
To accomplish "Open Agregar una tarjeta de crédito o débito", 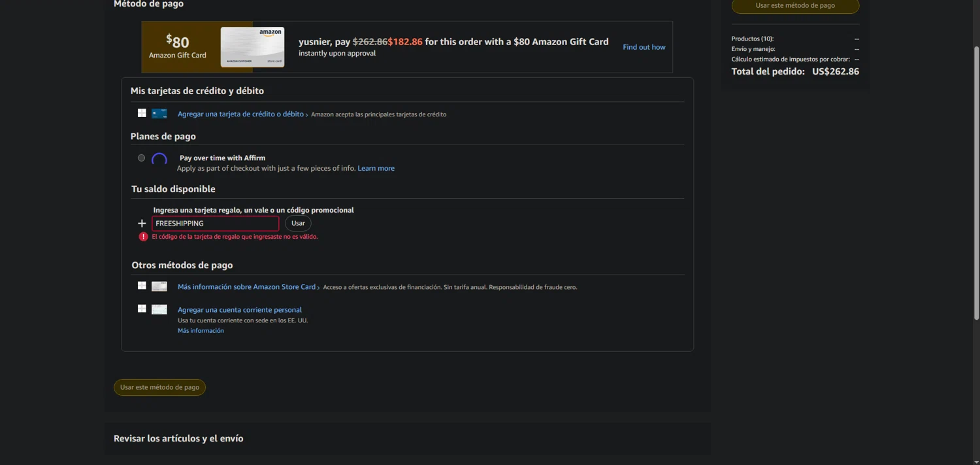I will pos(240,114).
